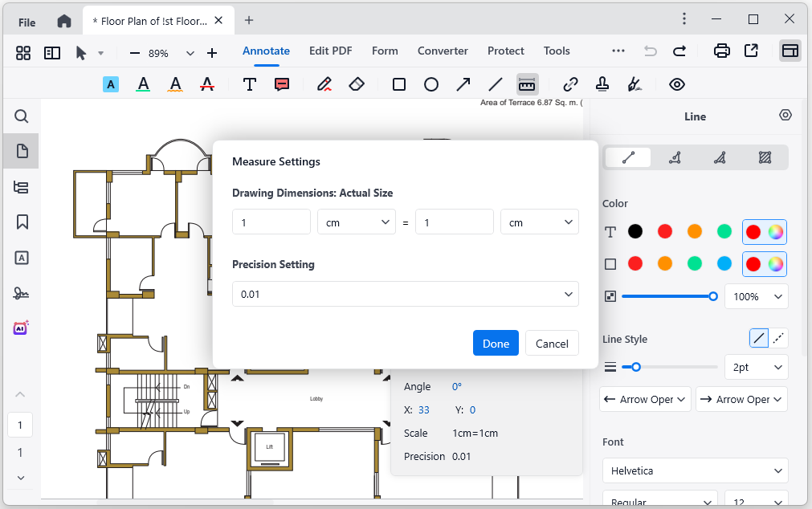The height and width of the screenshot is (509, 812).
Task: Select the Signature tool in toolbar
Action: pos(635,83)
